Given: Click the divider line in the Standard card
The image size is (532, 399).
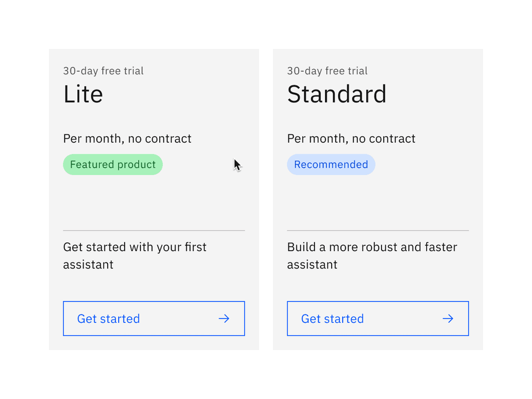Looking at the screenshot, I should (x=378, y=230).
